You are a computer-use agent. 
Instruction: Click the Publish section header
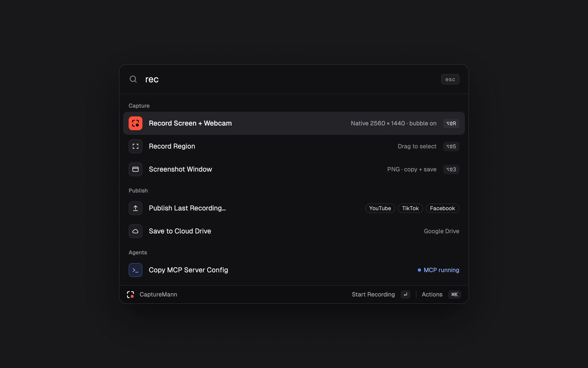tap(138, 191)
